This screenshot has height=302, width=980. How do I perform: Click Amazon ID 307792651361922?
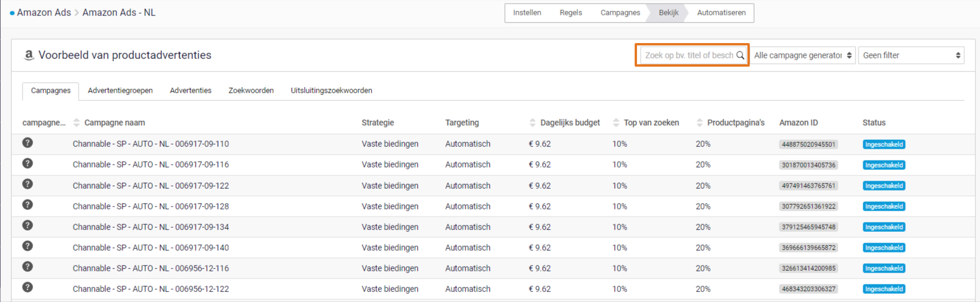[809, 206]
